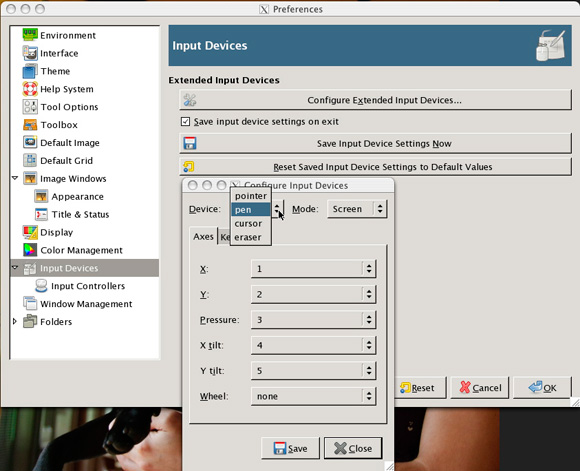Image resolution: width=580 pixels, height=471 pixels.
Task: Click the Input Controllers icon
Action: [41, 286]
